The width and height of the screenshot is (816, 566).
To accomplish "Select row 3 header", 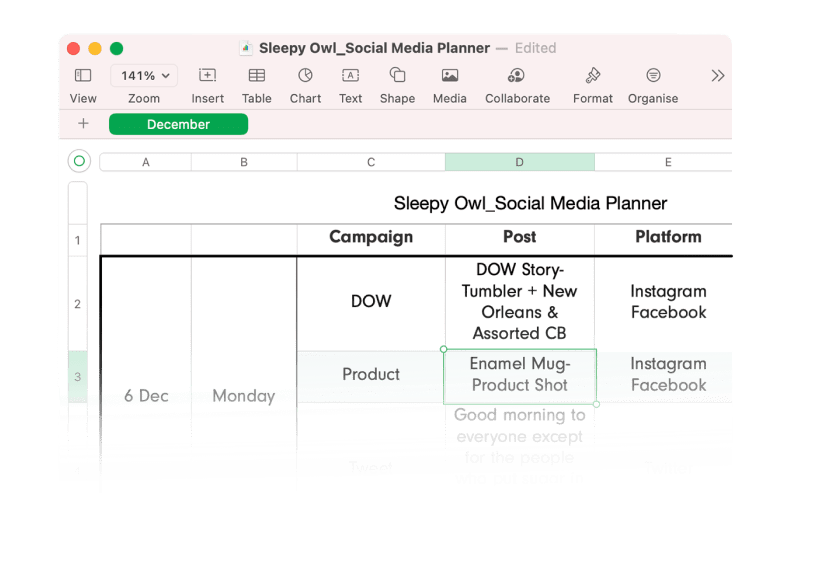I will pos(78,377).
